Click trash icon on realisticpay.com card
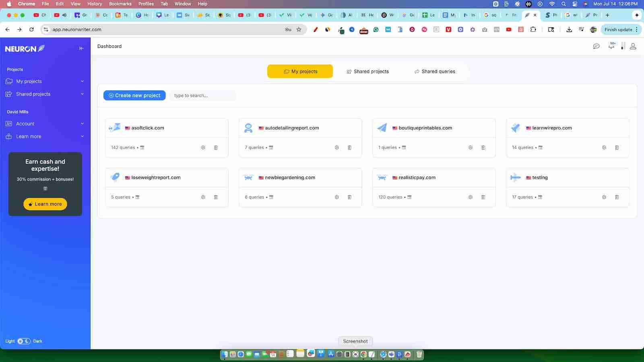 click(x=483, y=197)
